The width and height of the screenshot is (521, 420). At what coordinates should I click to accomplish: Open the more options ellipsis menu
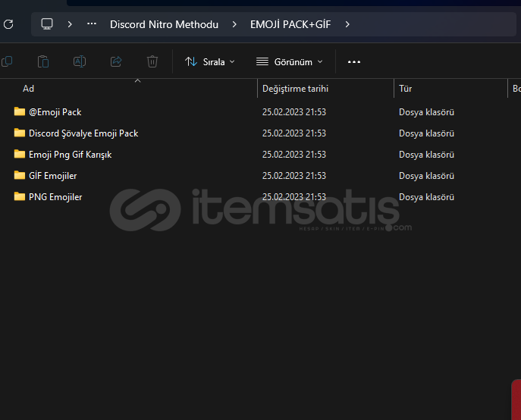(x=354, y=62)
